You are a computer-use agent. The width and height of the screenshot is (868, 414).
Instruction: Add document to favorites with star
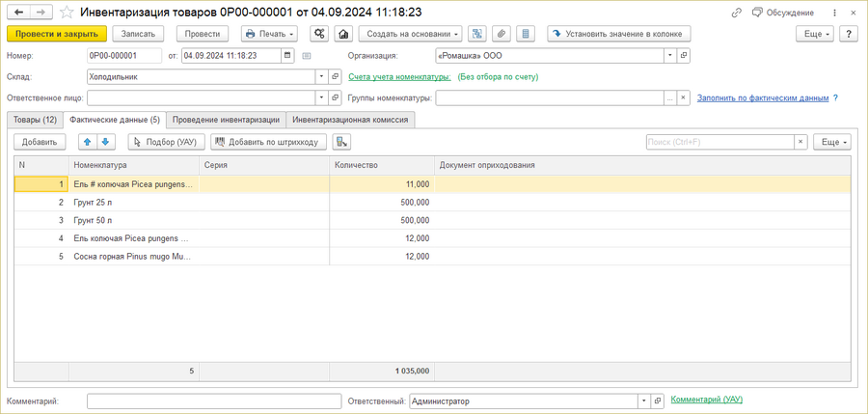point(67,13)
